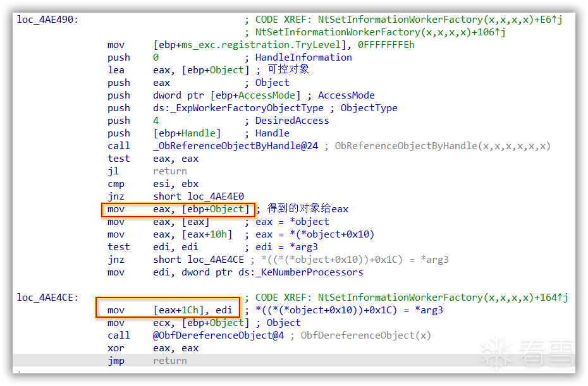The height and width of the screenshot is (386, 588).
Task: Select the 'lea eax, [ebp+Object]' operand
Action: click(x=201, y=70)
